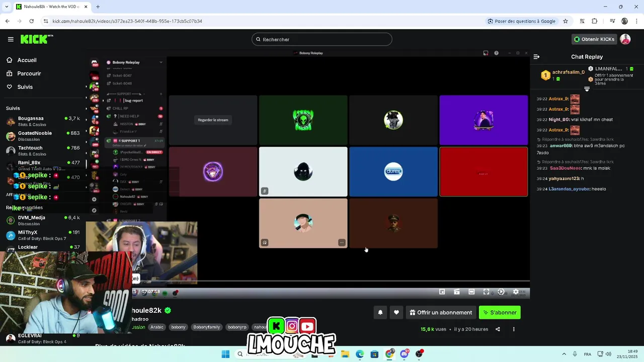Open FRA keyboard language indicator
Viewport: 644px width, 362px height.
(588, 354)
